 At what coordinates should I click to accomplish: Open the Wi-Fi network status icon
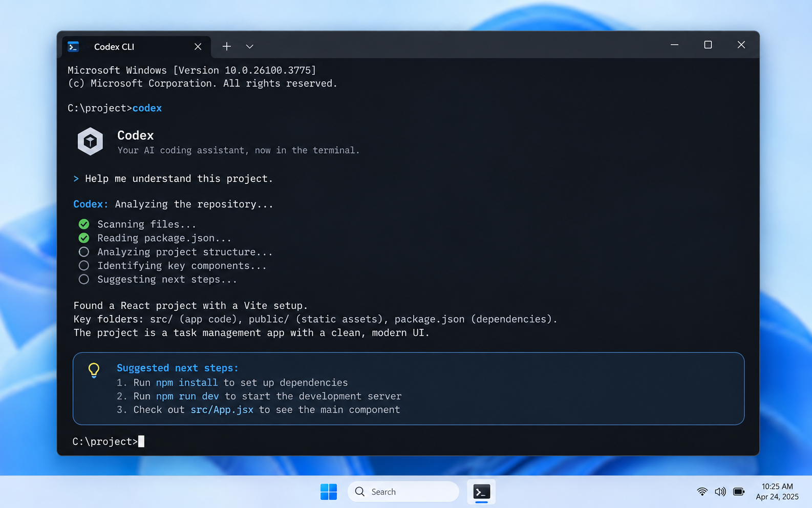[702, 492]
